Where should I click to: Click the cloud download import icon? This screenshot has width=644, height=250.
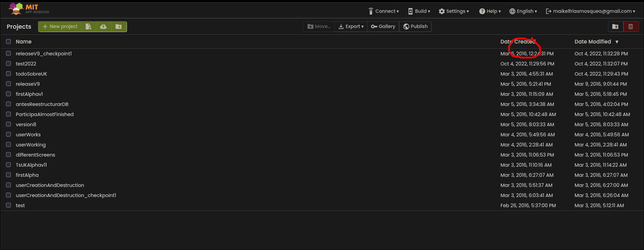[103, 27]
